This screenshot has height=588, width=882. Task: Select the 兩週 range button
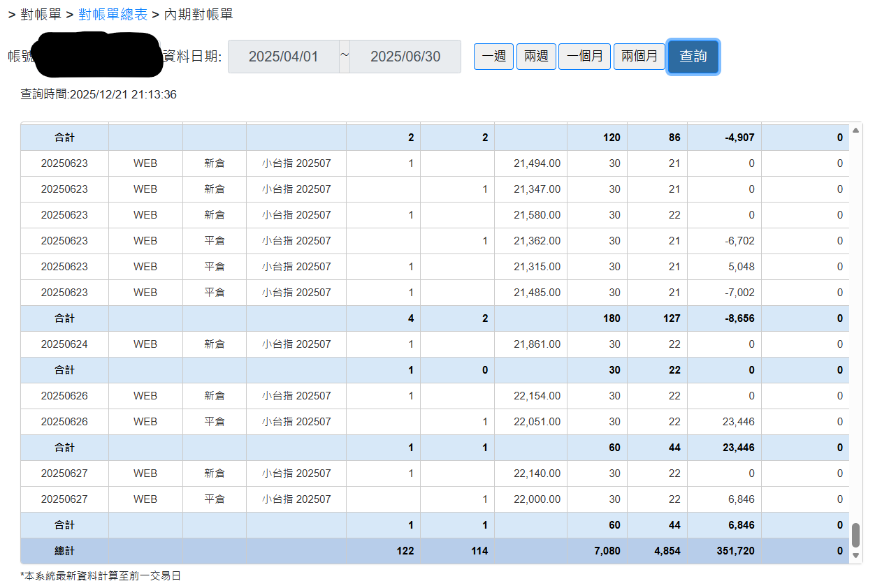[x=536, y=57]
